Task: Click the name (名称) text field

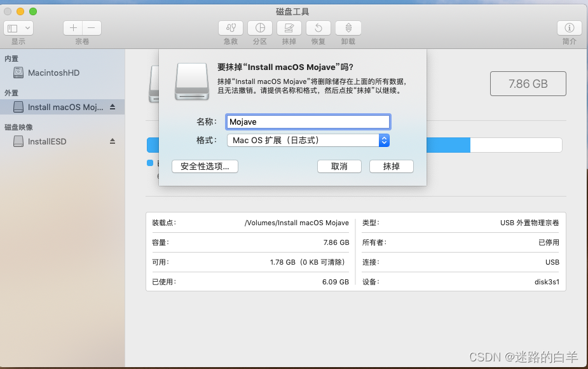Action: pyautogui.click(x=308, y=122)
